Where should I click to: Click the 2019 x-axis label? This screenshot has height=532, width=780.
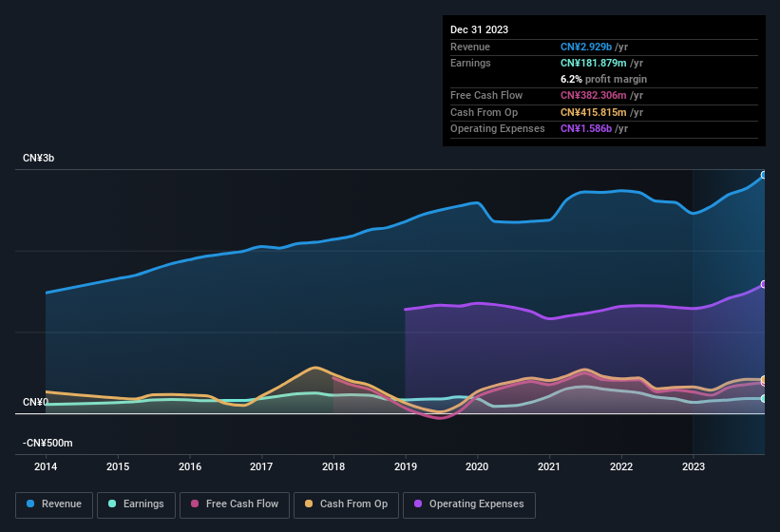coord(406,466)
